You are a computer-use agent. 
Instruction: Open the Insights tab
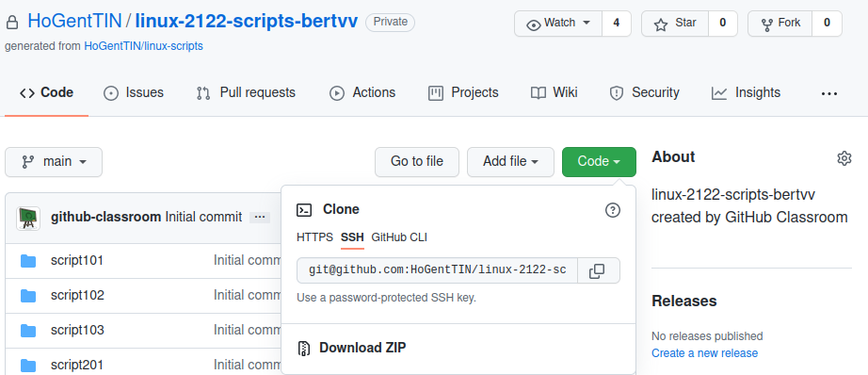coord(747,92)
